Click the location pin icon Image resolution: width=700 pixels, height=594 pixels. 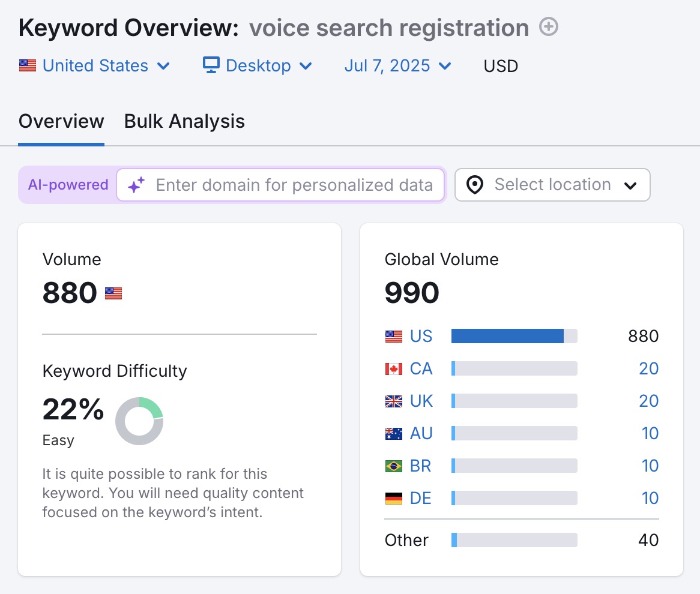click(x=474, y=185)
